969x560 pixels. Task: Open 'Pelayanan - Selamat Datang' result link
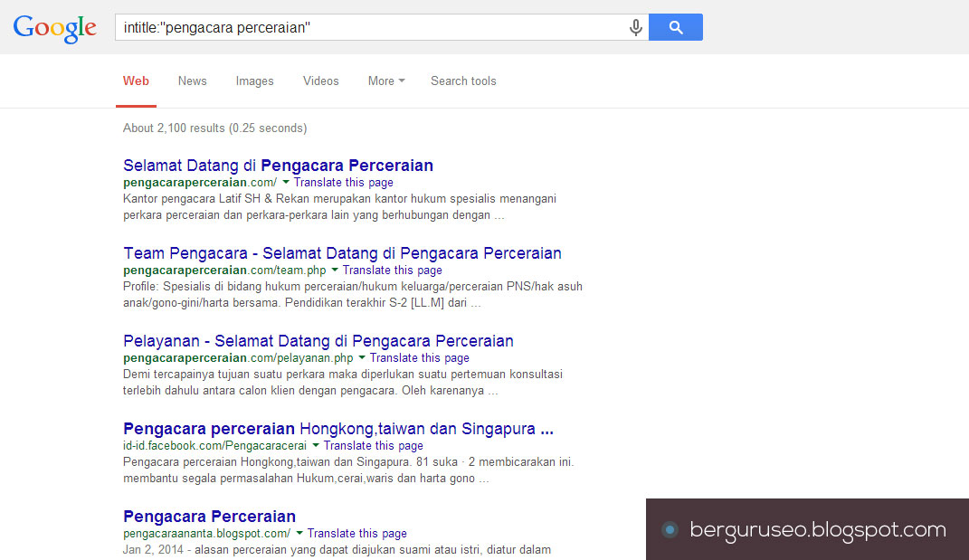(318, 341)
